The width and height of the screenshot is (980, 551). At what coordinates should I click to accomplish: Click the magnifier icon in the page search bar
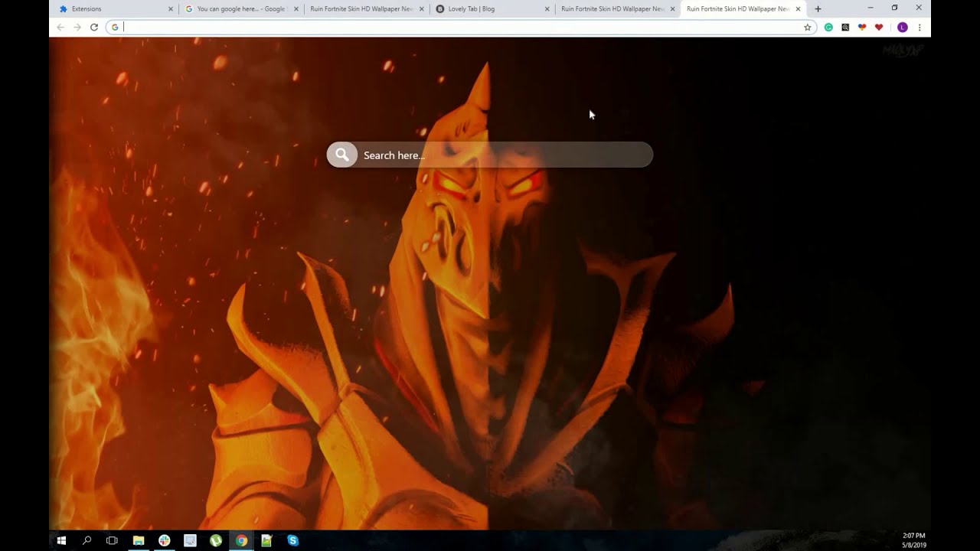342,155
